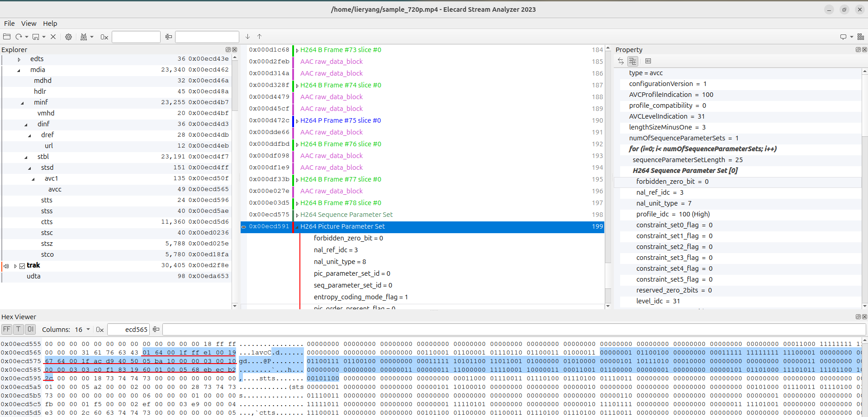Image resolution: width=868 pixels, height=417 pixels.
Task: Focus the hex offset field showing ecd565
Action: (128, 330)
